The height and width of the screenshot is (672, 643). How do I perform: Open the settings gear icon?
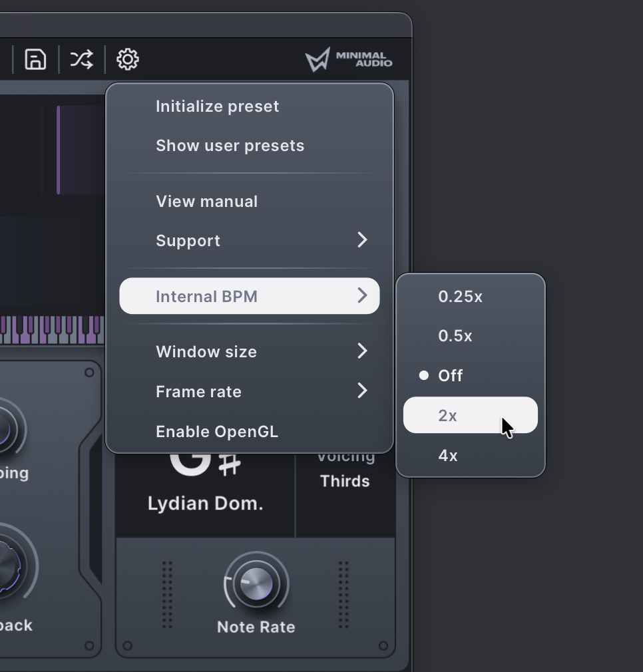tap(127, 59)
